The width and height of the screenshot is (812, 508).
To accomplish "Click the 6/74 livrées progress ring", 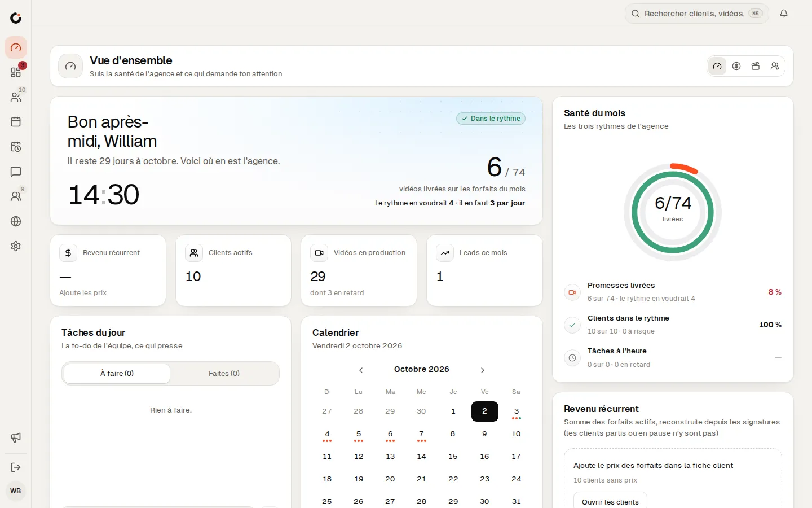I will pyautogui.click(x=673, y=212).
